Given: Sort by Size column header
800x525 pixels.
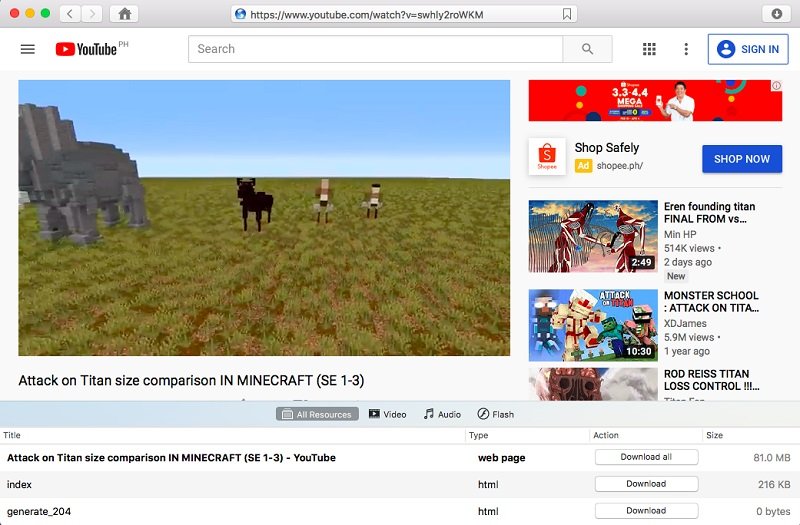Looking at the screenshot, I should click(x=751, y=435).
